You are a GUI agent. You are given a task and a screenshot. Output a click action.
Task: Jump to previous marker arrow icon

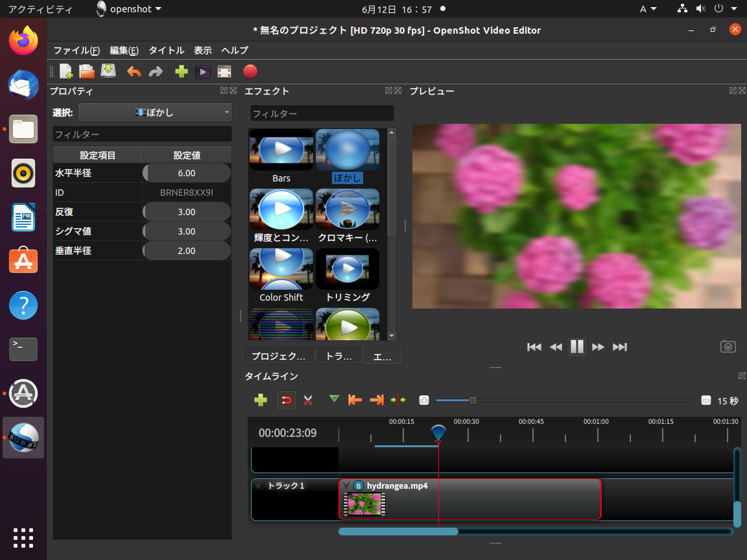pos(355,400)
